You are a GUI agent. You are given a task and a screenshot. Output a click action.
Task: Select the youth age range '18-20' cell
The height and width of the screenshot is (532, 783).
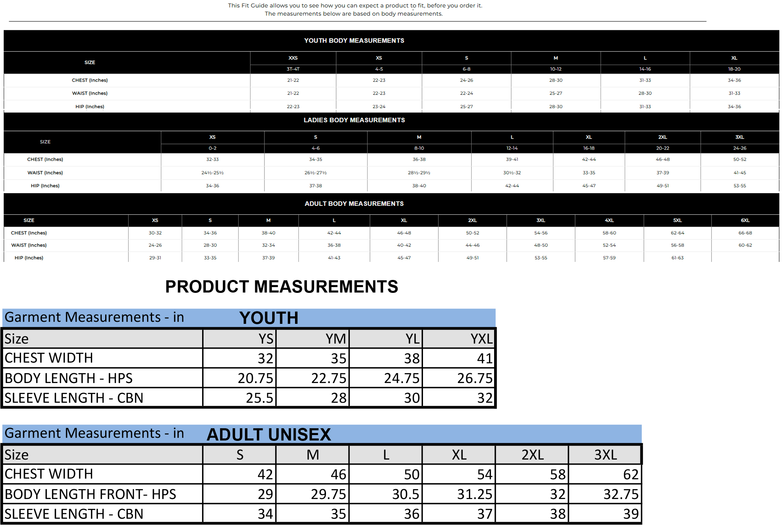pos(734,69)
